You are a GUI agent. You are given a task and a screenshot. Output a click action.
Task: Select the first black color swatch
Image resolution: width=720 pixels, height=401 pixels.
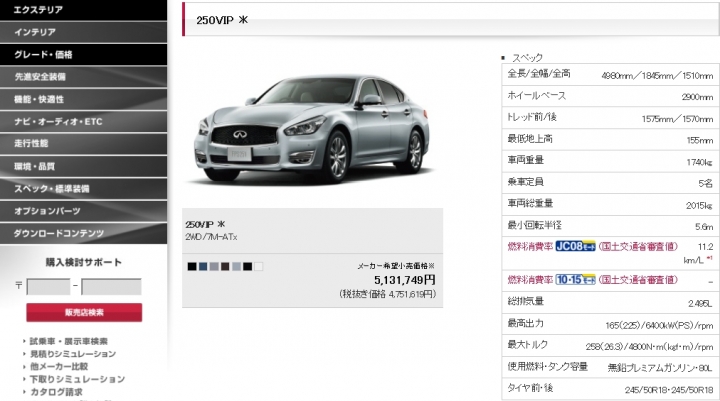point(192,266)
